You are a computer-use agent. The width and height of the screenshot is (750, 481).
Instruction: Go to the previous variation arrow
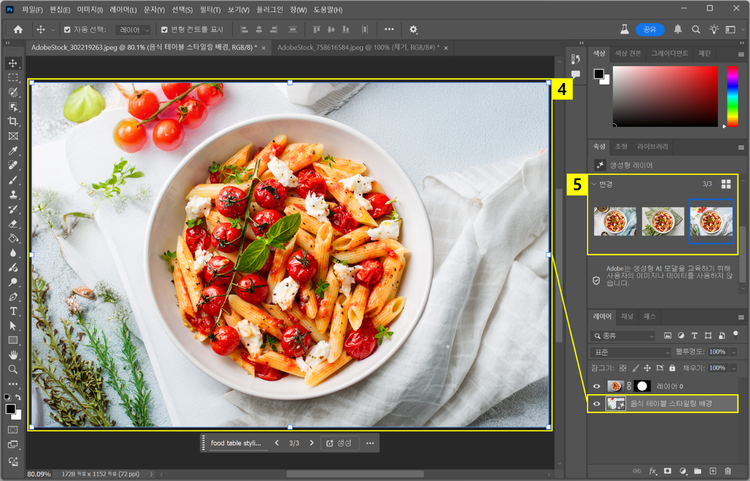[x=276, y=443]
